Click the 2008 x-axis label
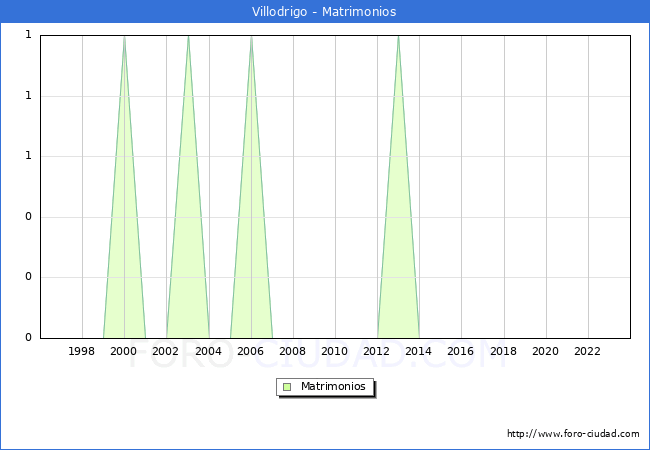The height and width of the screenshot is (450, 650). click(x=293, y=351)
